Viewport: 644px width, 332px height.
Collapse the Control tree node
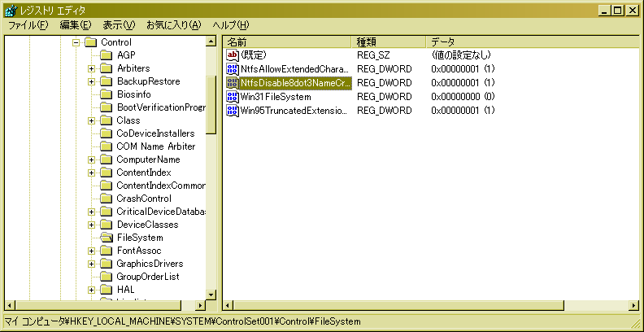tap(76, 42)
